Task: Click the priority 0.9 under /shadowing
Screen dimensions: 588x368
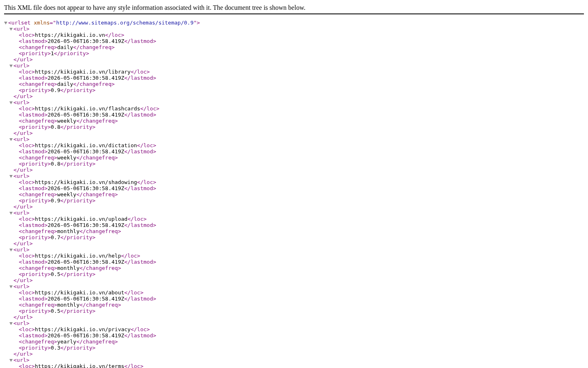Action: click(56, 201)
